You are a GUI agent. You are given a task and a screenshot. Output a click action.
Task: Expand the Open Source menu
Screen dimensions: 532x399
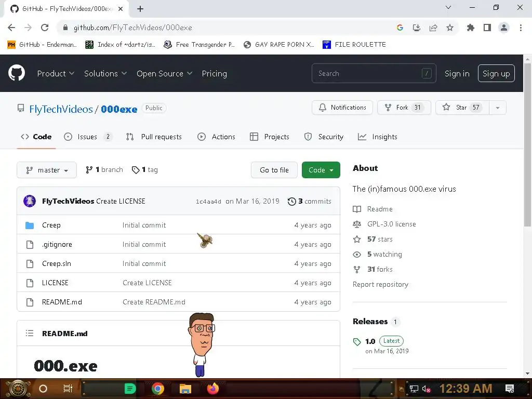coord(165,73)
